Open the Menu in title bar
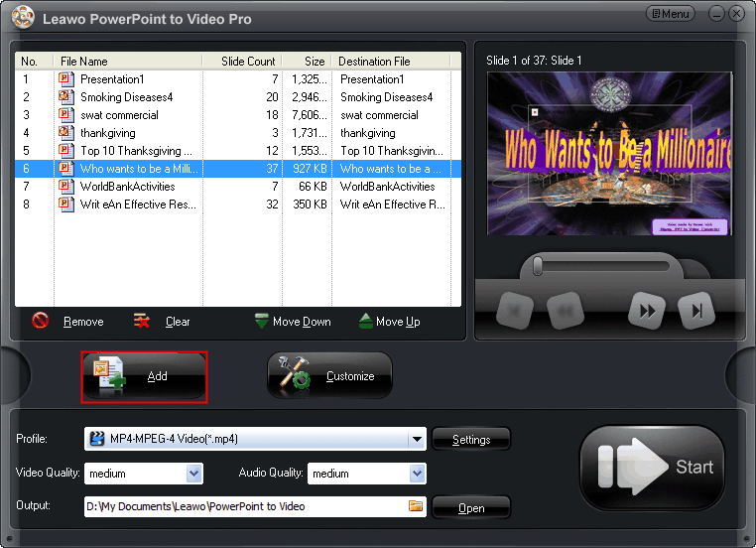756x548 pixels. (x=670, y=14)
